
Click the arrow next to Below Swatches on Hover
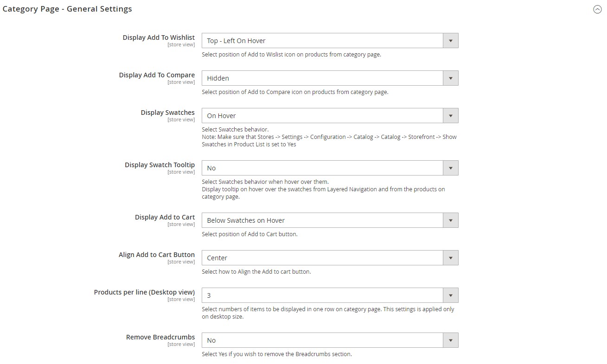451,220
